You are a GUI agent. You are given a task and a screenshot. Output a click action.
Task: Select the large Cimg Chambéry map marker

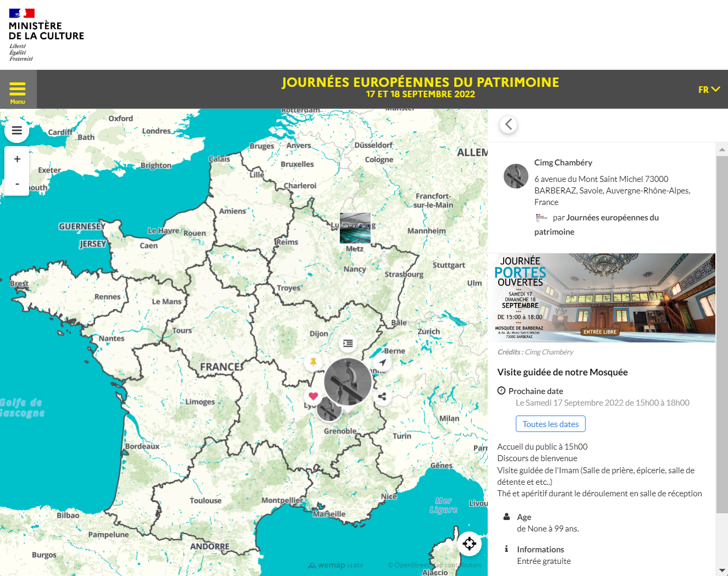[348, 382]
